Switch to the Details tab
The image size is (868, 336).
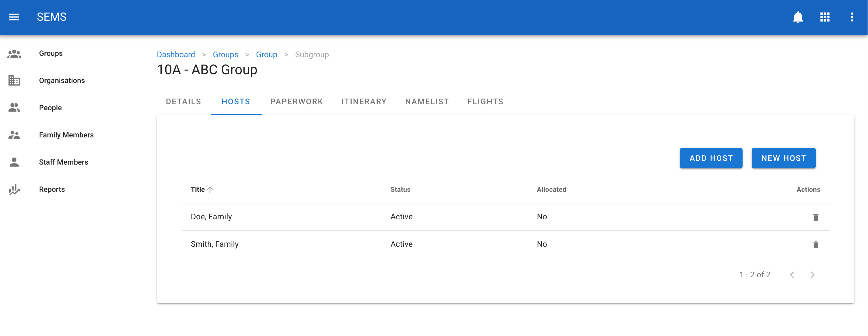click(183, 101)
